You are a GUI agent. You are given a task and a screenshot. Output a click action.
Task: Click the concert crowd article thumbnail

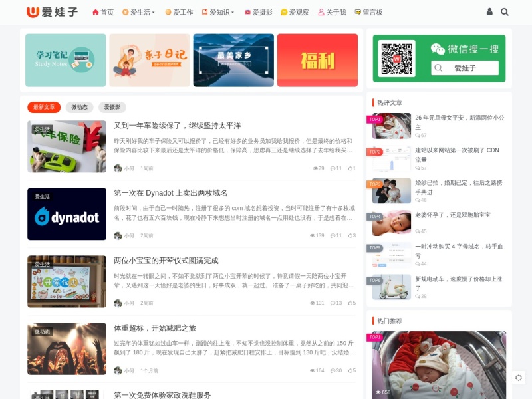point(67,348)
